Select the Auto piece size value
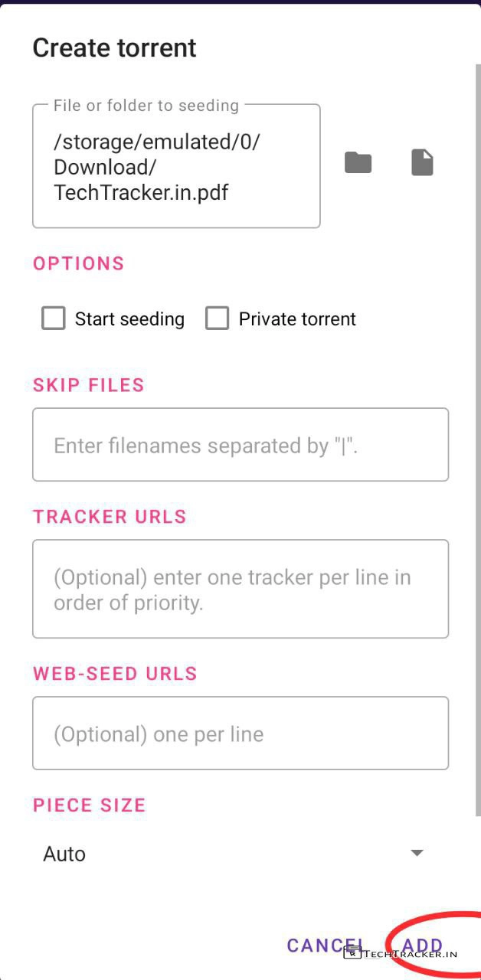 point(65,854)
